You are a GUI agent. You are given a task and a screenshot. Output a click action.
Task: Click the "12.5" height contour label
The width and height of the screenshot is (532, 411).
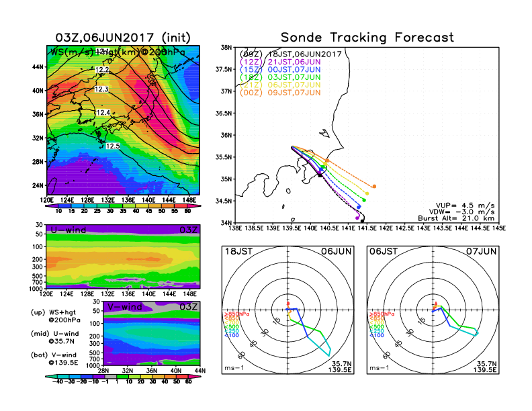(x=113, y=146)
